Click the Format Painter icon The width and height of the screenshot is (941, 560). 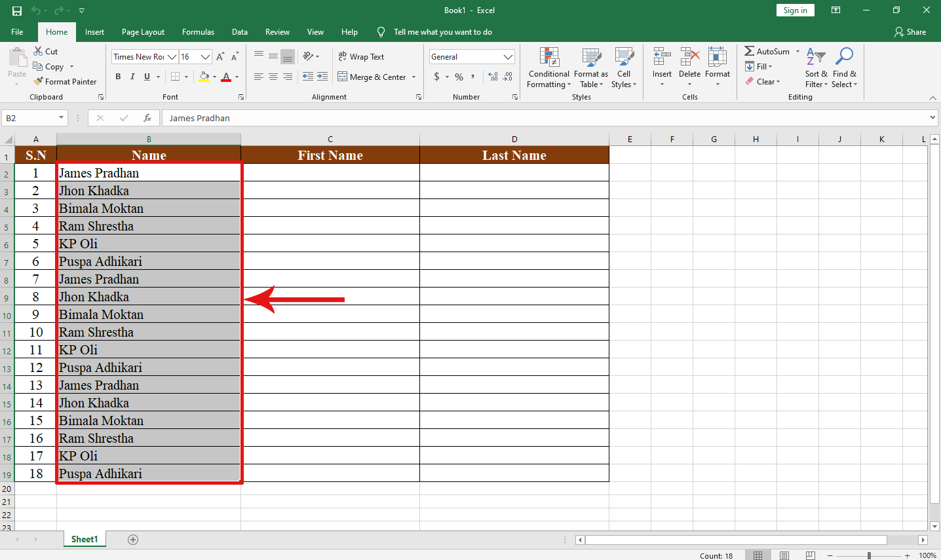tap(39, 81)
